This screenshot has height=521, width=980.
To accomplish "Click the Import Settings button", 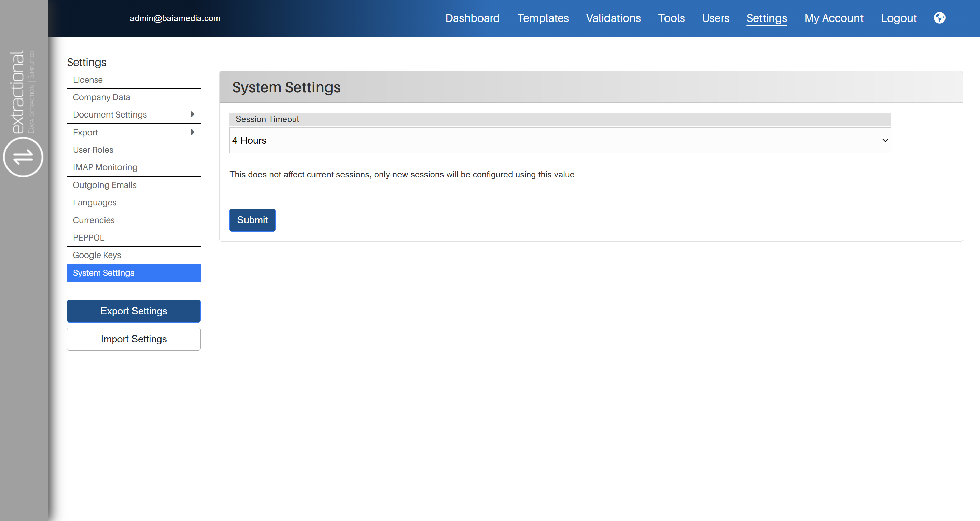I will click(x=134, y=339).
